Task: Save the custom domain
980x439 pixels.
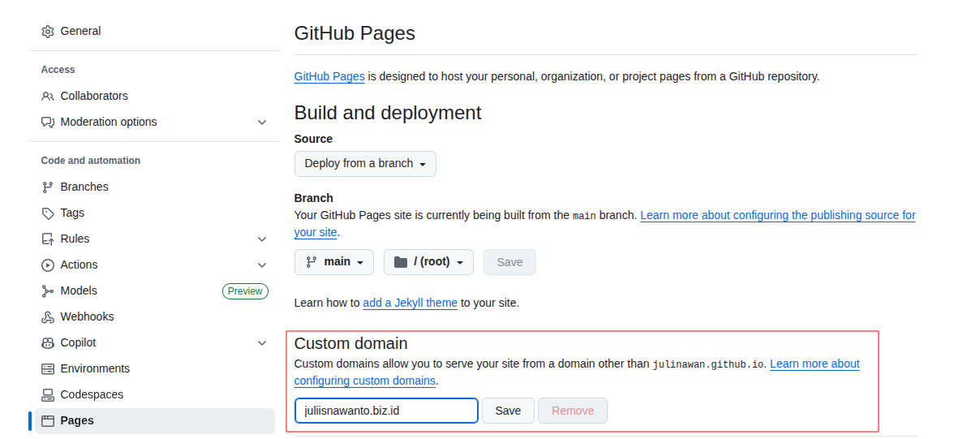Action: tap(508, 411)
